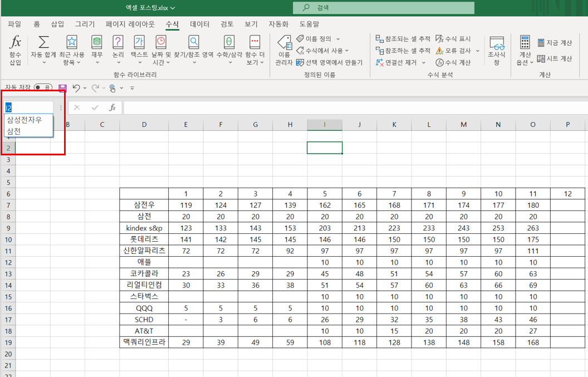588x377 pixels.
Task: Click the cancel X icon in formula bar
Action: [x=77, y=107]
